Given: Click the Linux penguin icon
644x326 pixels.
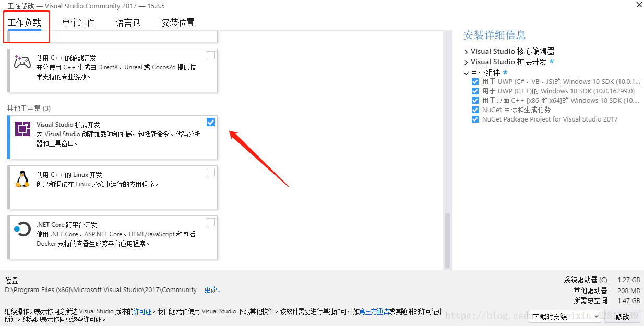Looking at the screenshot, I should coord(22,179).
